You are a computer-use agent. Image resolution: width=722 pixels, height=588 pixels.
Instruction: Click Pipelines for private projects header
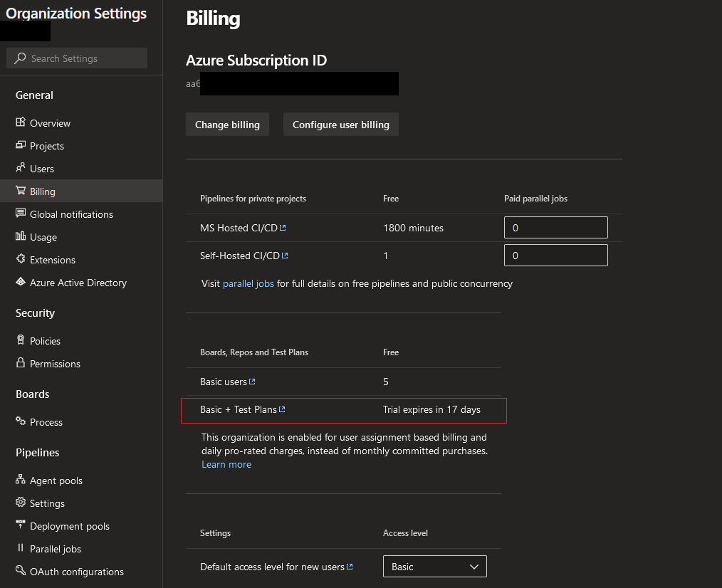click(253, 199)
